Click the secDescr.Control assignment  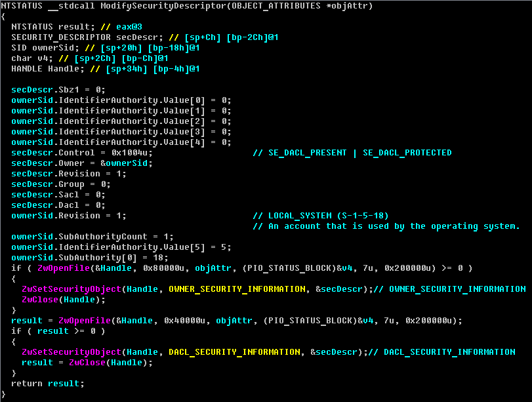pos(82,153)
